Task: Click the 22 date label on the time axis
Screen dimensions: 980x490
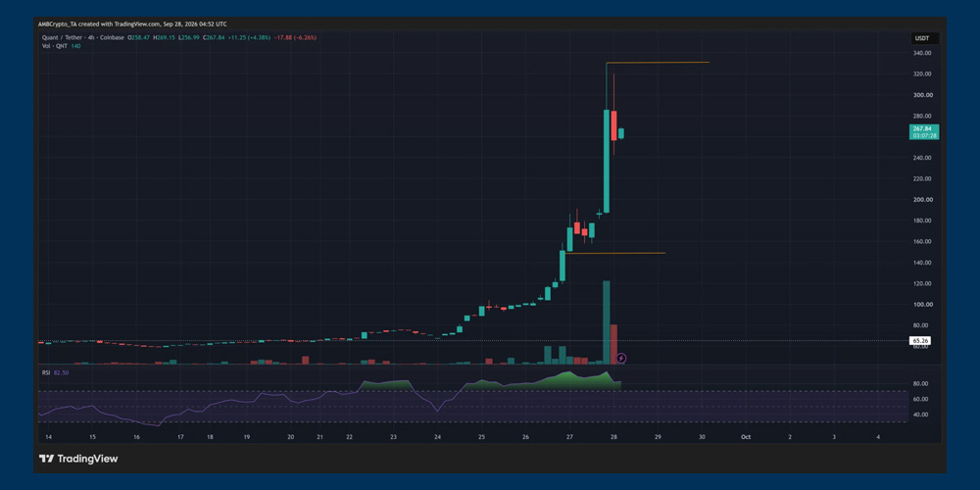Action: coord(349,437)
